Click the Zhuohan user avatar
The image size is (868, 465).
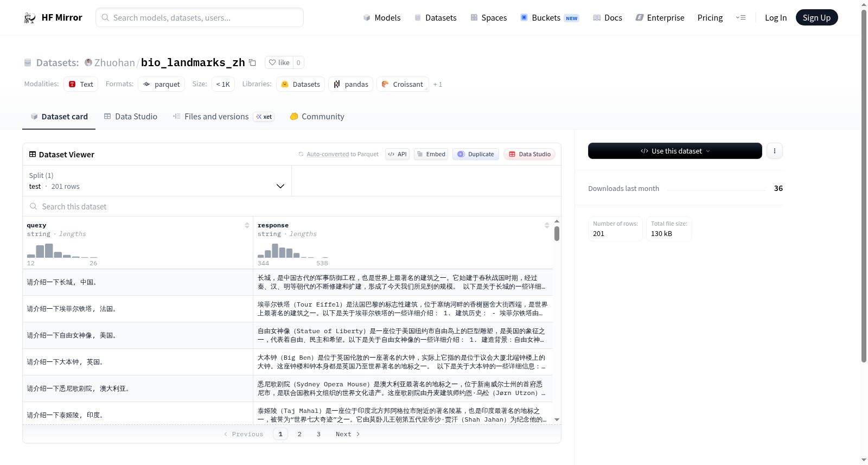(88, 62)
